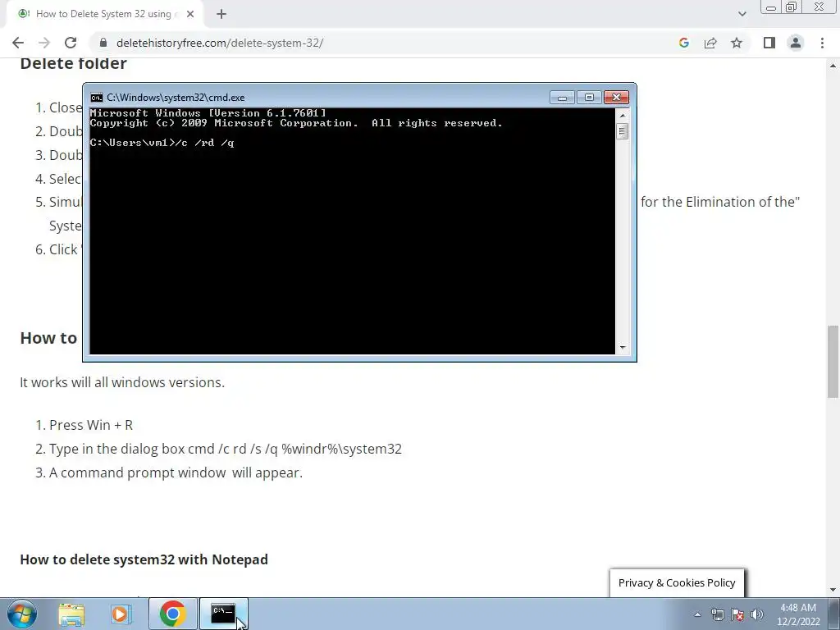Viewport: 840px width, 630px height.
Task: Open Chrome's three-dot menu
Action: click(x=822, y=43)
